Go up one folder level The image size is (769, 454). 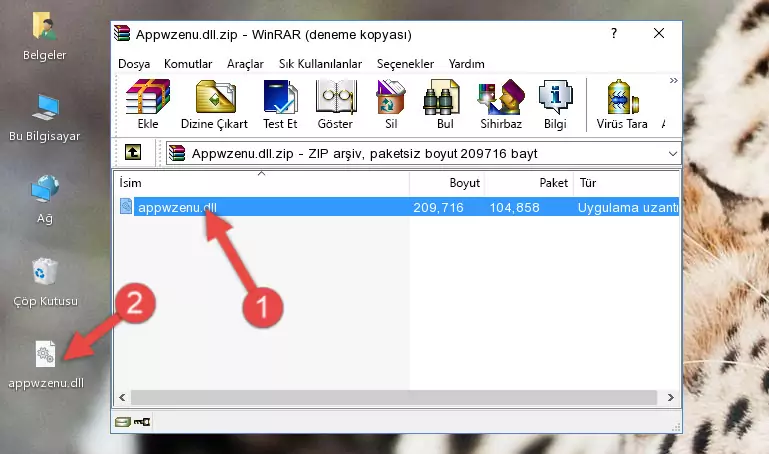tap(133, 152)
